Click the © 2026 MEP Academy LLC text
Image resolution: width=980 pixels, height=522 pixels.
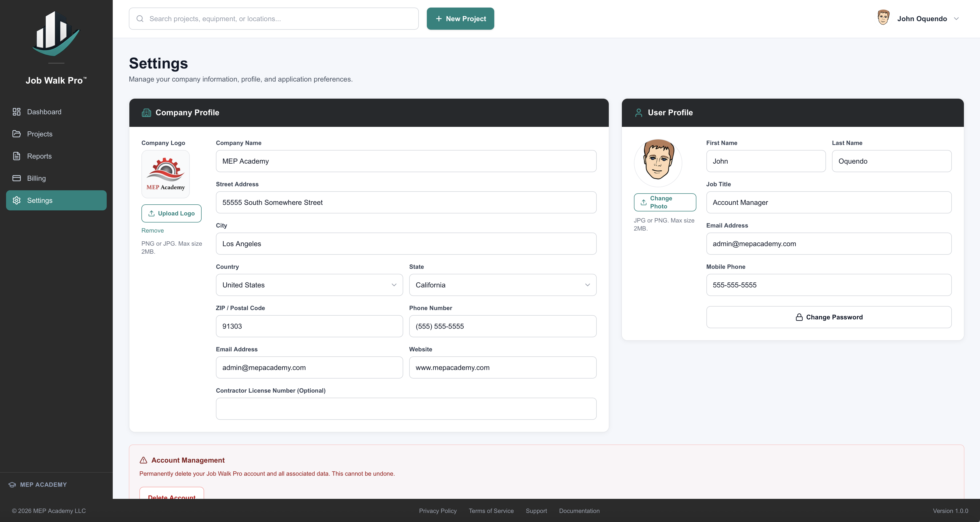click(x=49, y=511)
